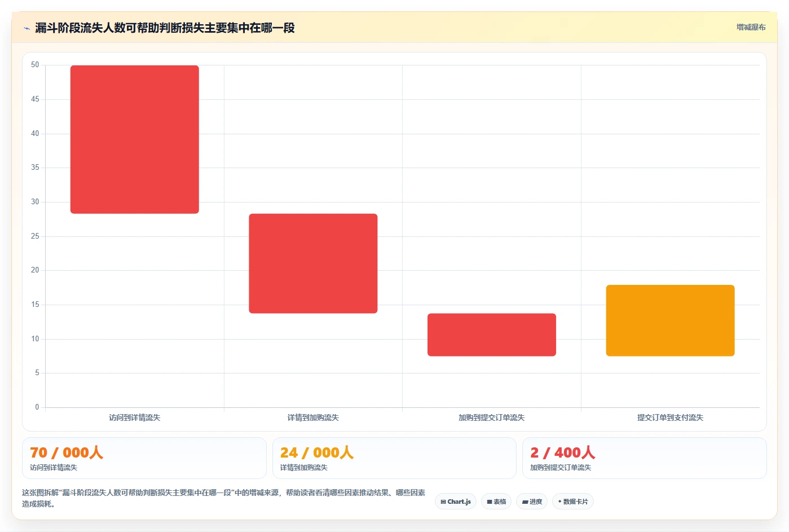Viewport: 789px width, 532px height.
Task: Click the 加购到提交订单流失 caption under the 2 / 400人 card
Action: pos(561,468)
